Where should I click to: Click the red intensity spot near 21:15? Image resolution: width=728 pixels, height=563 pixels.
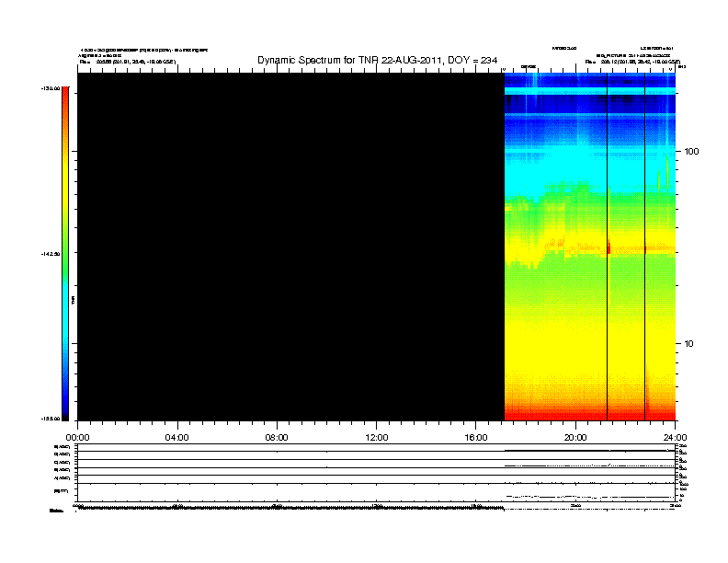click(609, 247)
